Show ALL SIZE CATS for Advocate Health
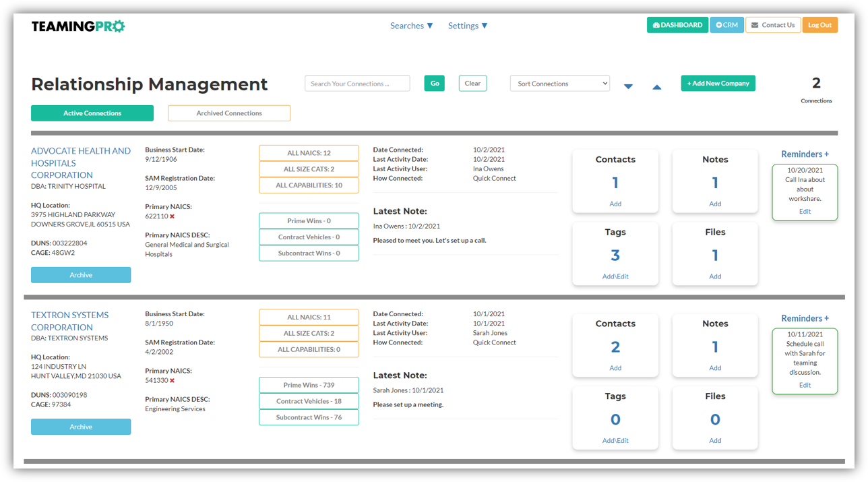Screen dimensions: 868x482 coord(309,169)
